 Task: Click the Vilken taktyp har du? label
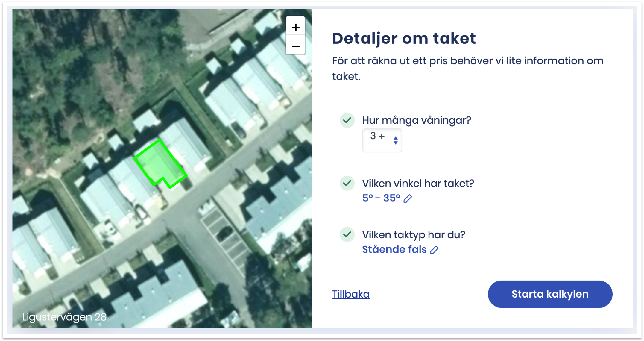[x=413, y=235]
